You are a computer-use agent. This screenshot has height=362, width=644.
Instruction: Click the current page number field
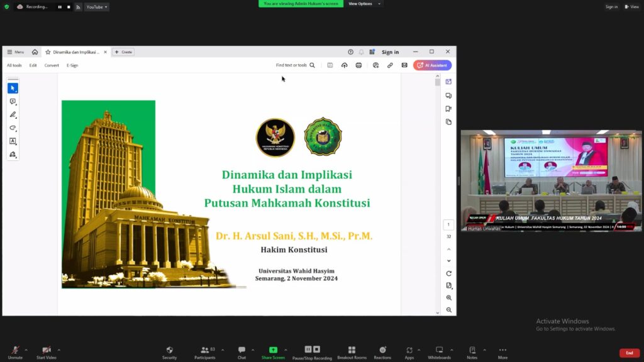448,225
